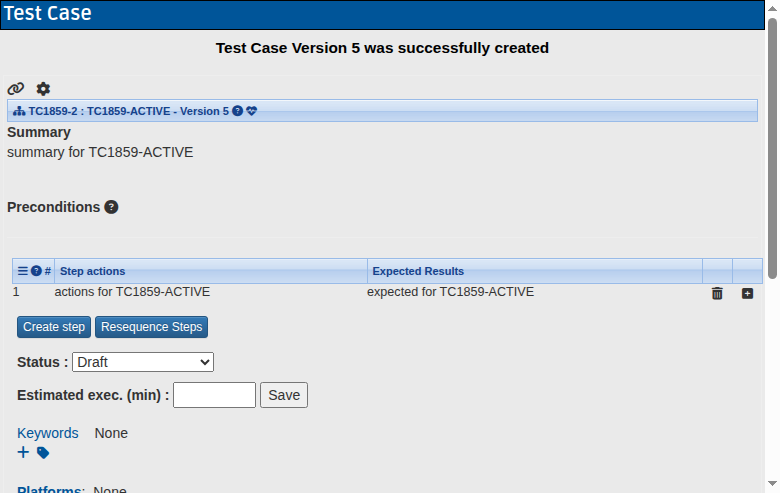Click help icon beside Preconditions heading
This screenshot has width=780, height=493.
(111, 207)
